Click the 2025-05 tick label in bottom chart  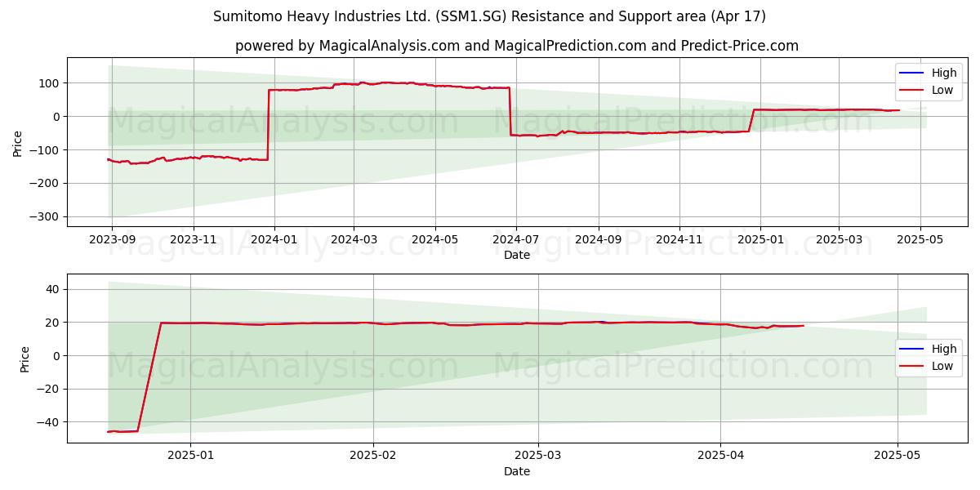point(898,457)
